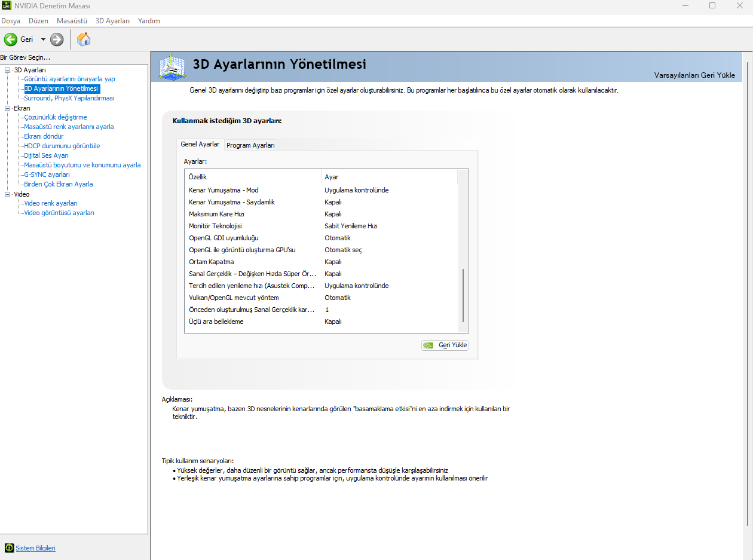This screenshot has height=560, width=753.
Task: Select Sanal Gerçeklik – Değişken Hızda row
Action: click(x=321, y=274)
